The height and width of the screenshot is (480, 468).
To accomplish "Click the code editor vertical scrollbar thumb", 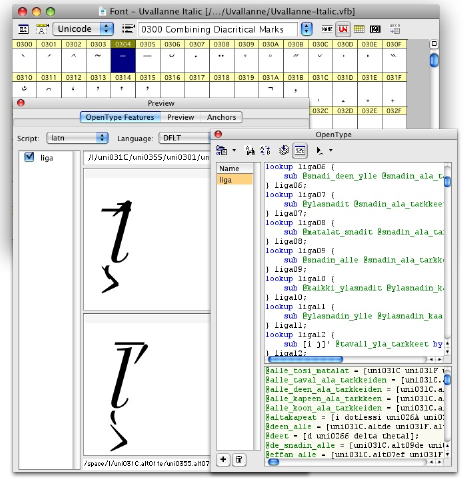I will 447,182.
